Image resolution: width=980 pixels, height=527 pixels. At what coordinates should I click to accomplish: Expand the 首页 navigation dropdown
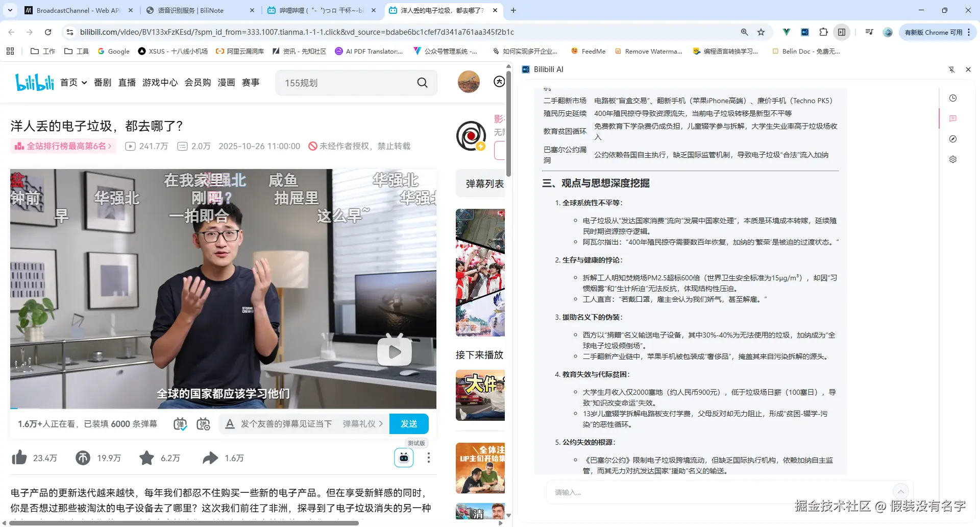coord(84,82)
